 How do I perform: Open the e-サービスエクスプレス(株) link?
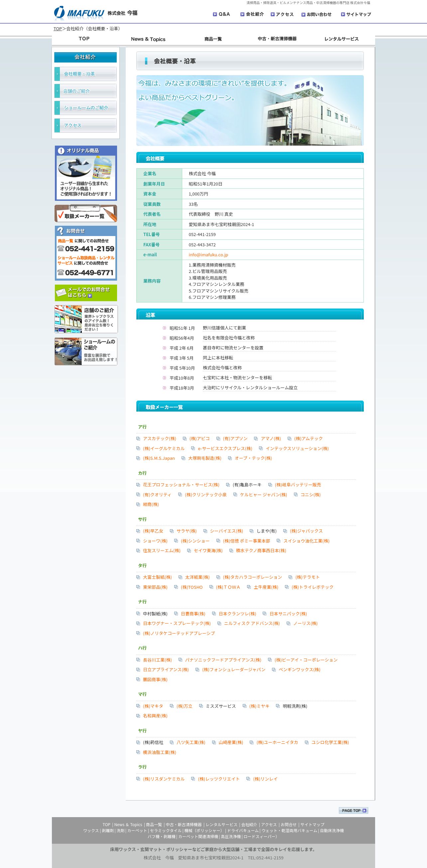pyautogui.click(x=225, y=448)
